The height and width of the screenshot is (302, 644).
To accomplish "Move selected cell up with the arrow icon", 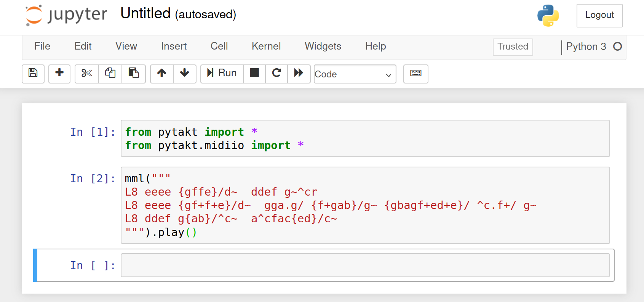I will point(162,73).
